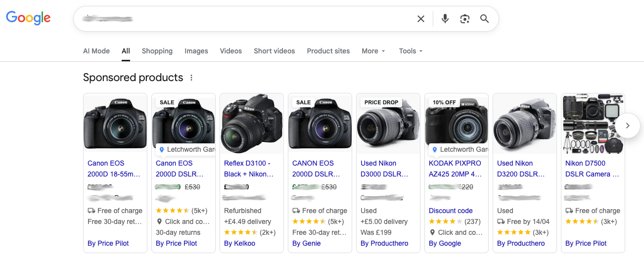
Task: Open search by image camera icon
Action: point(465,19)
